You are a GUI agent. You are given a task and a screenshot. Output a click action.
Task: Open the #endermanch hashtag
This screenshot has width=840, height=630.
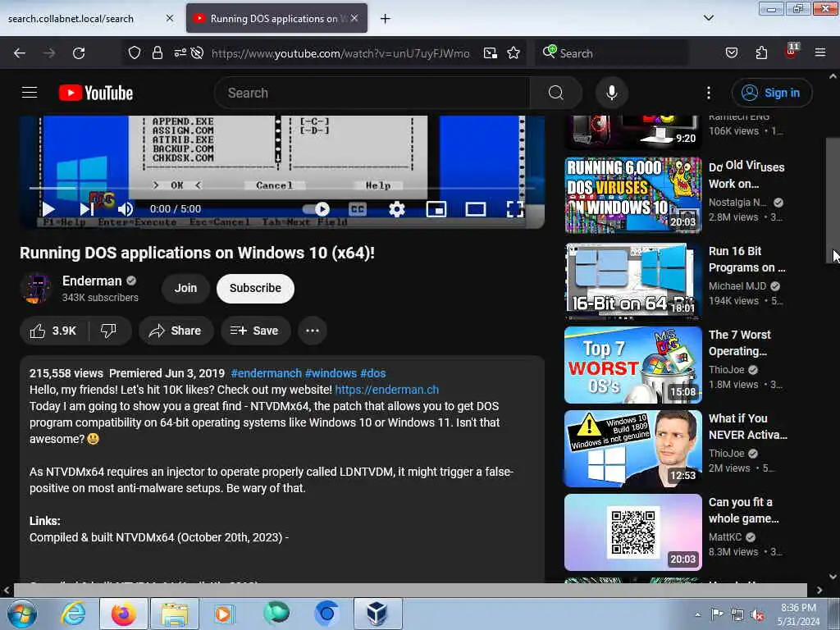coord(267,373)
